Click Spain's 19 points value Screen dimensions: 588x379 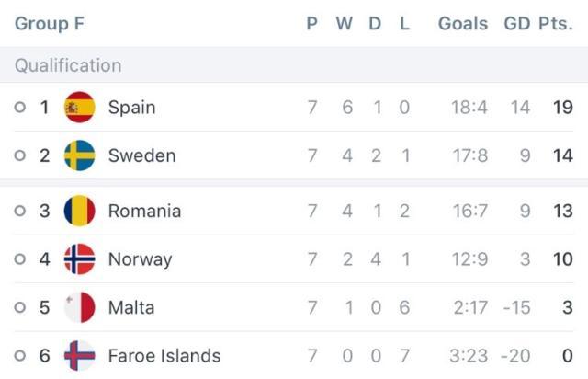[x=563, y=108]
